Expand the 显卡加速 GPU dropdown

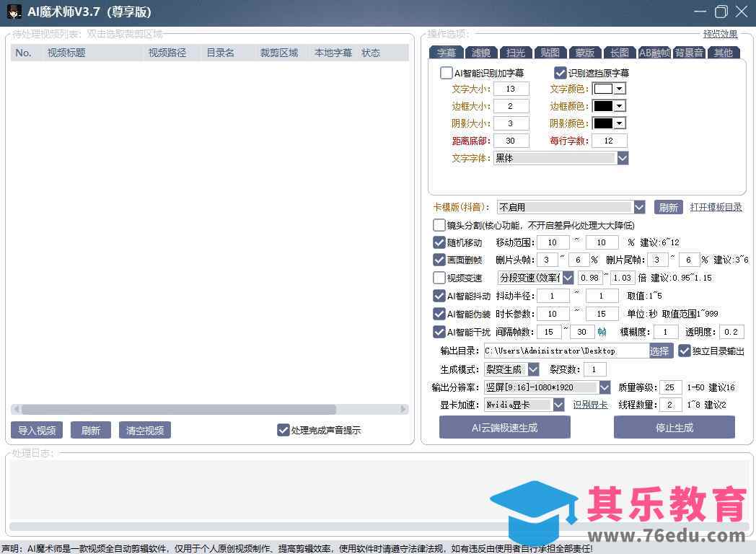558,405
